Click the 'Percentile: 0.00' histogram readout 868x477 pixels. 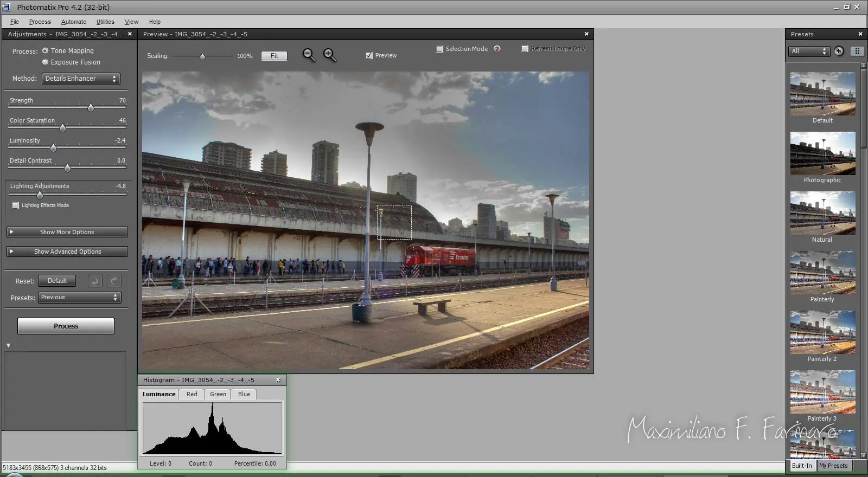coord(255,463)
